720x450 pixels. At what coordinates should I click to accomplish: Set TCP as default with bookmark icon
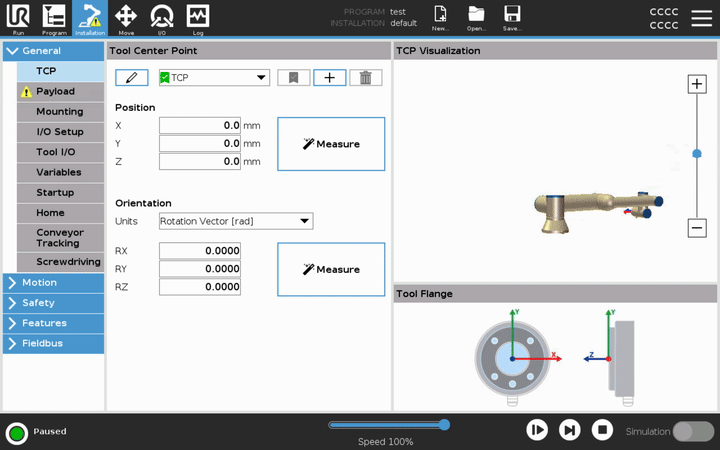[294, 78]
